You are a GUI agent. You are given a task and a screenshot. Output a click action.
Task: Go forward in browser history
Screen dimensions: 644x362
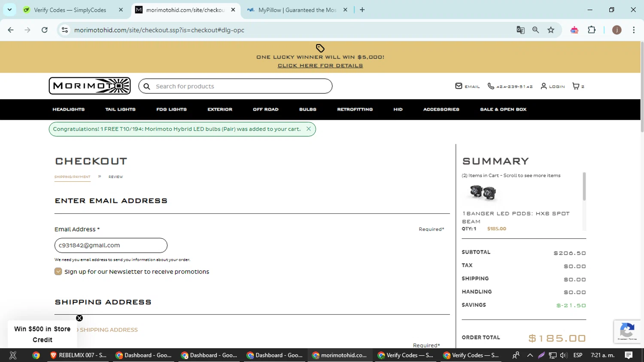[x=27, y=30]
